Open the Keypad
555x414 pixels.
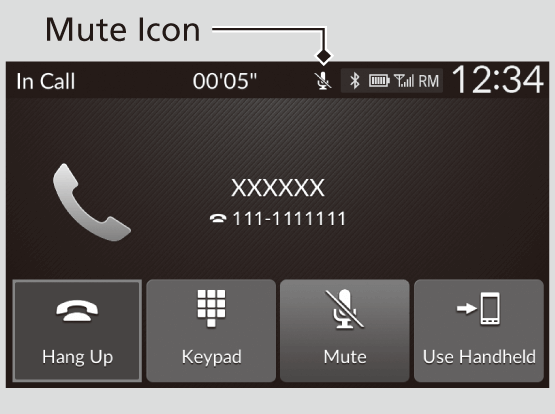211,331
